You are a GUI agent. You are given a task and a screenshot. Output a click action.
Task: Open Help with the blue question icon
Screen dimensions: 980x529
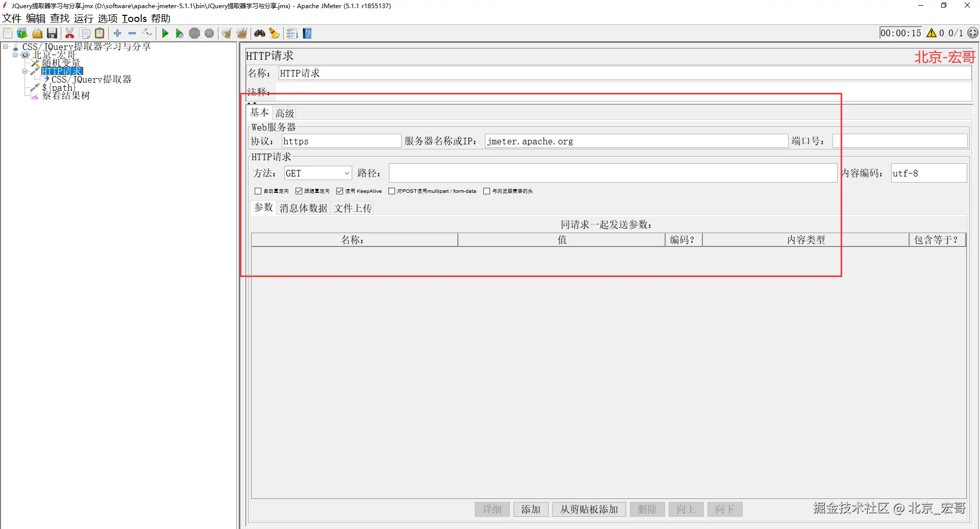click(x=307, y=34)
